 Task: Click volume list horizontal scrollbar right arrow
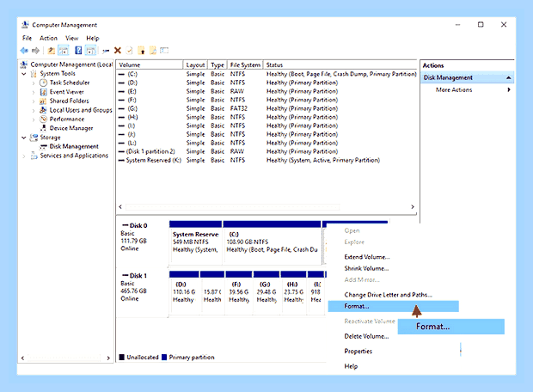click(x=413, y=206)
